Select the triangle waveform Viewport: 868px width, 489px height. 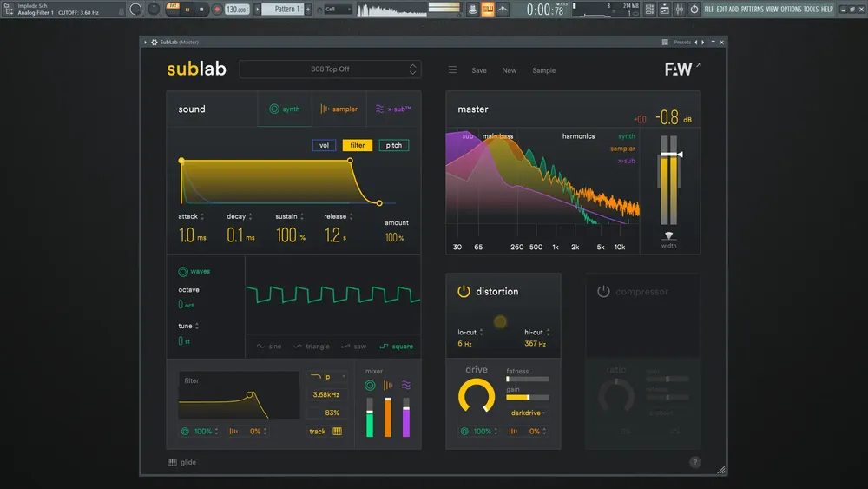[x=311, y=346]
